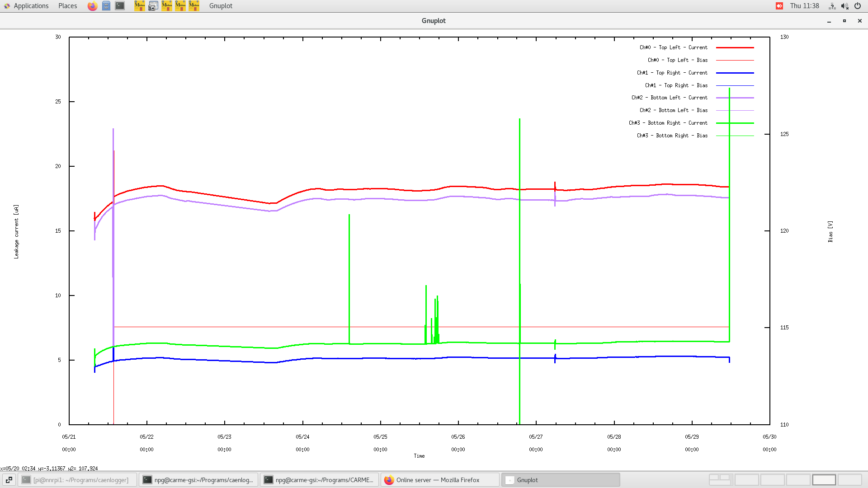The height and width of the screenshot is (488, 868).
Task: Launch the terminal icon in the top panel
Action: coord(119,6)
